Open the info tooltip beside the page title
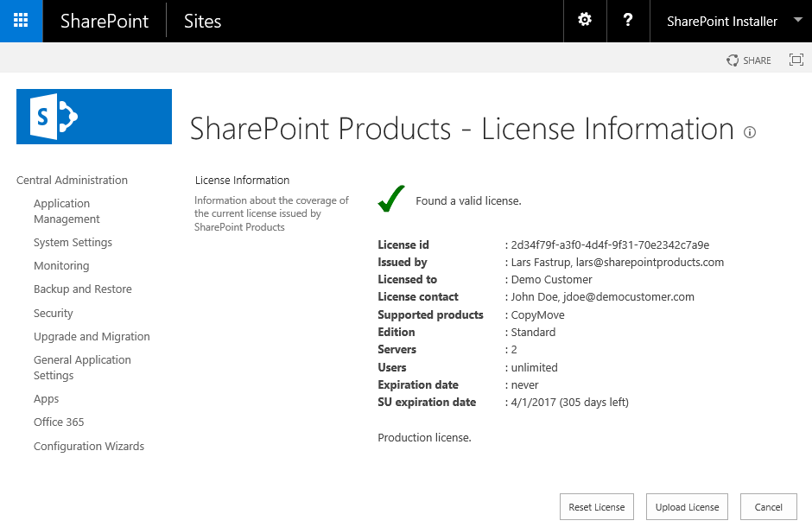 (749, 132)
